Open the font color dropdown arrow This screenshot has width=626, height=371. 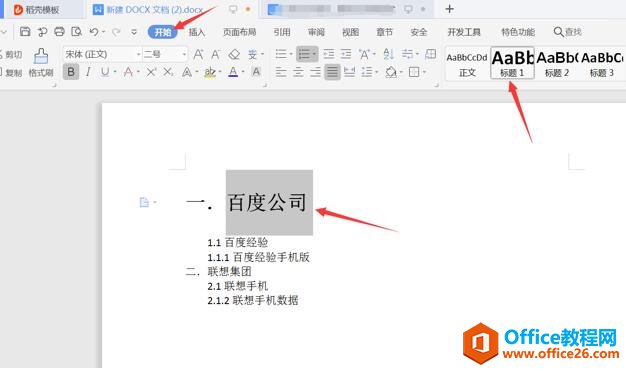tap(243, 72)
